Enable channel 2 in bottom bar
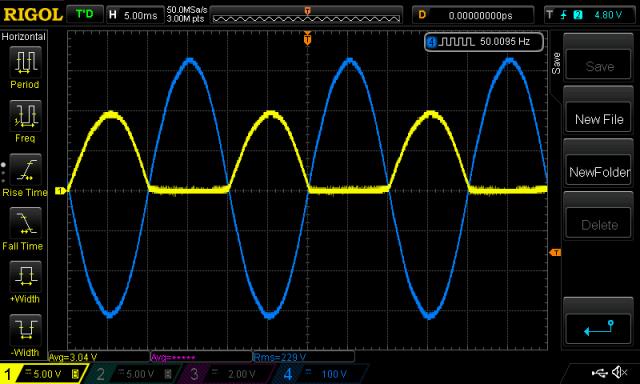 click(133, 374)
